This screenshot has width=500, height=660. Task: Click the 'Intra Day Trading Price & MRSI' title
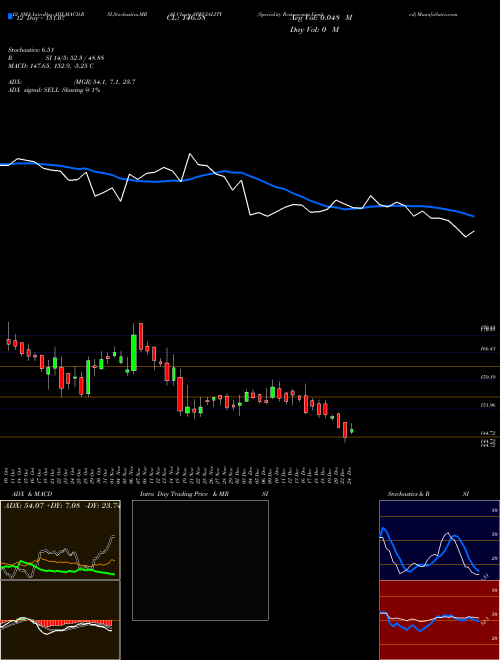(x=204, y=494)
